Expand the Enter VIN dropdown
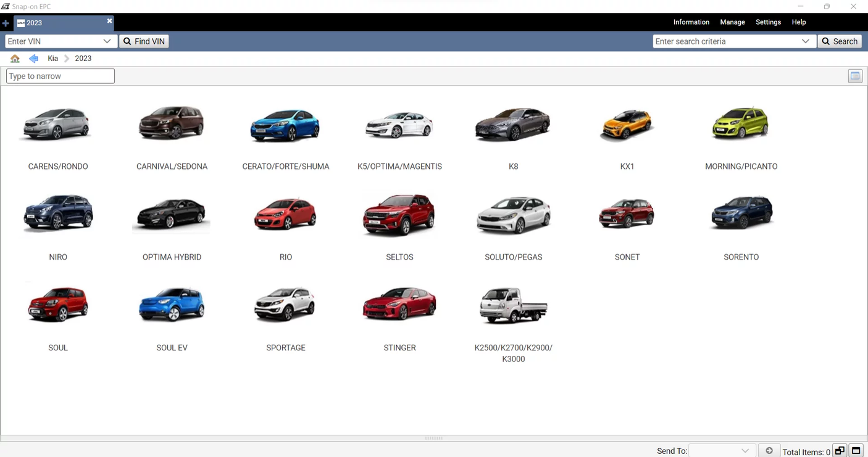Image resolution: width=868 pixels, height=457 pixels. point(107,41)
